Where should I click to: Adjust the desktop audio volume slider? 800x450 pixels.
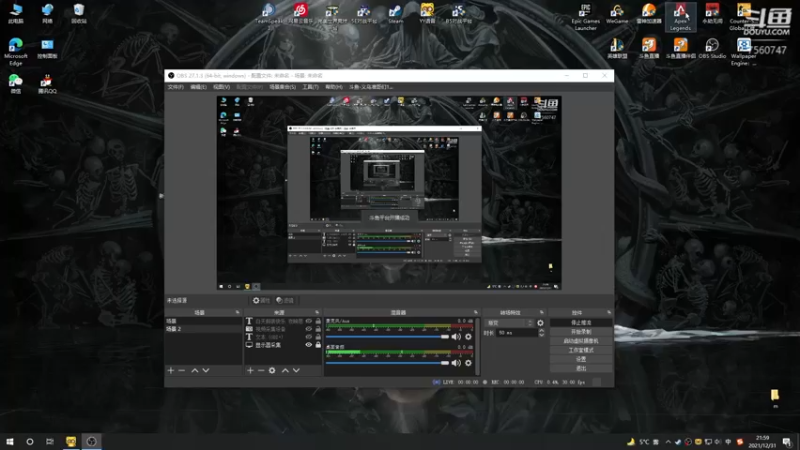[387, 363]
